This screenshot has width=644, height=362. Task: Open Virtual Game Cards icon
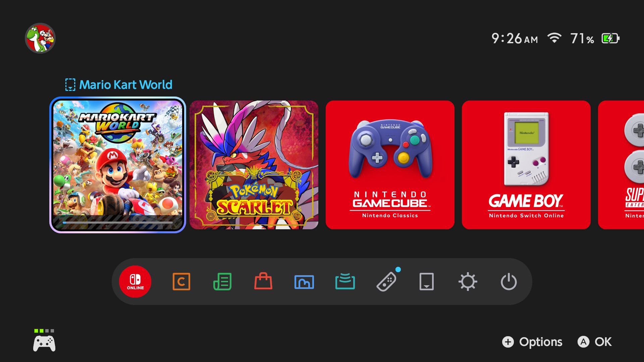click(x=427, y=282)
